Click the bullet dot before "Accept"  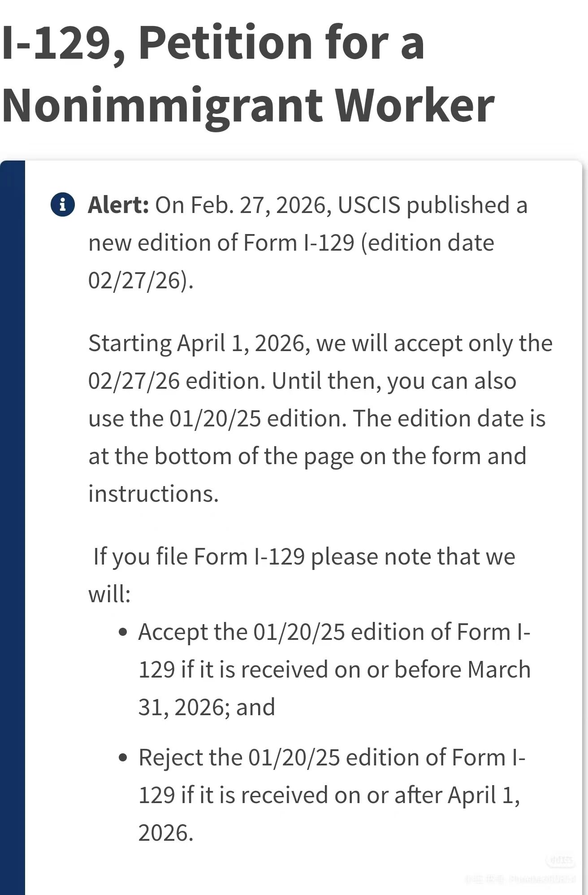124,633
